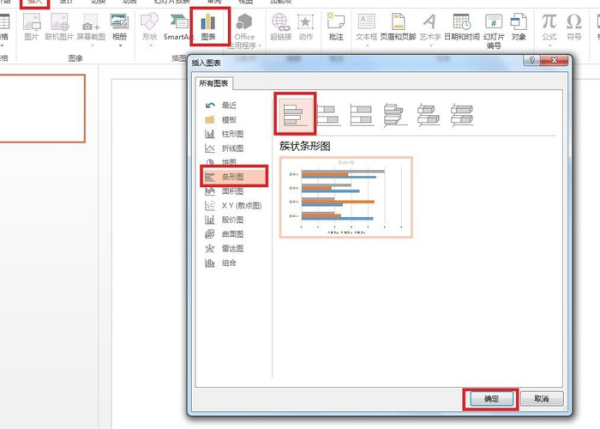Expand the 相册 dropdown arrow

[x=120, y=46]
